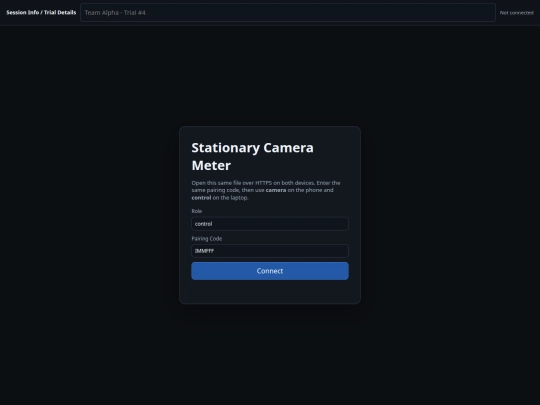Click empty card area below Connect button
540x405 pixels.
point(270,292)
